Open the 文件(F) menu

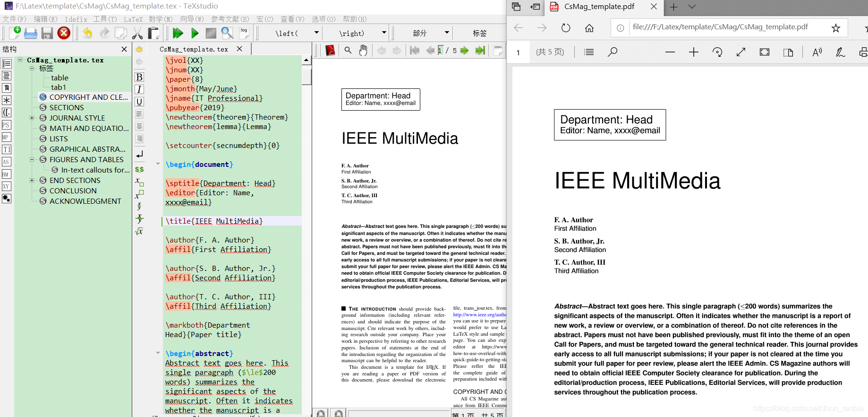[x=14, y=19]
